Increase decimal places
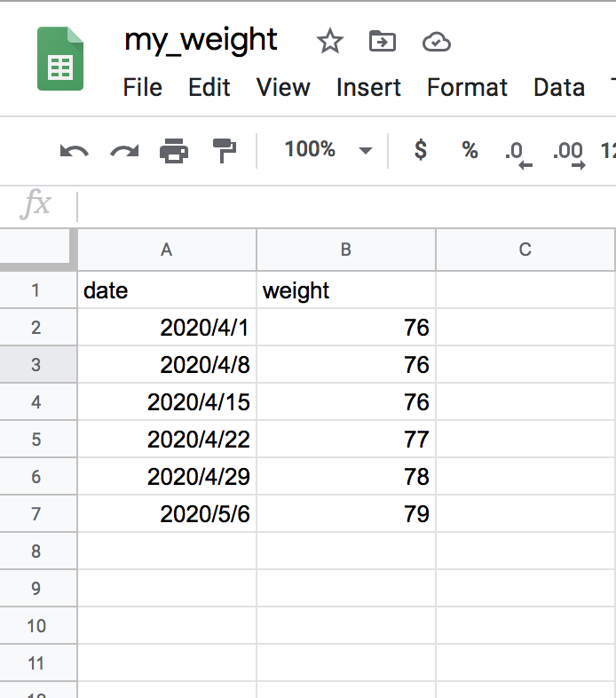Screen dimensions: 616x698 pyautogui.click(x=569, y=155)
